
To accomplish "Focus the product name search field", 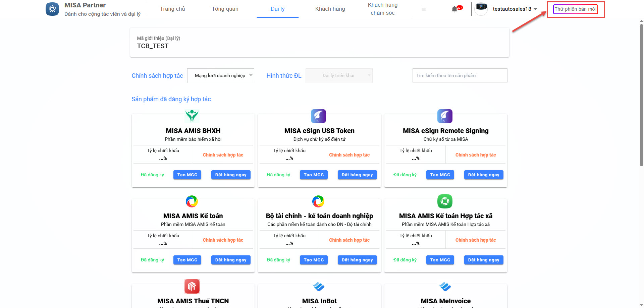I will pos(460,76).
